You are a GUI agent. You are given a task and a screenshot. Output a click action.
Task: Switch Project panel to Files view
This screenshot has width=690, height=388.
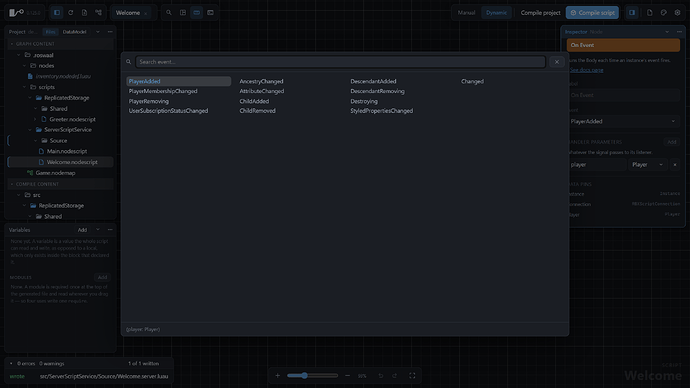coord(51,32)
